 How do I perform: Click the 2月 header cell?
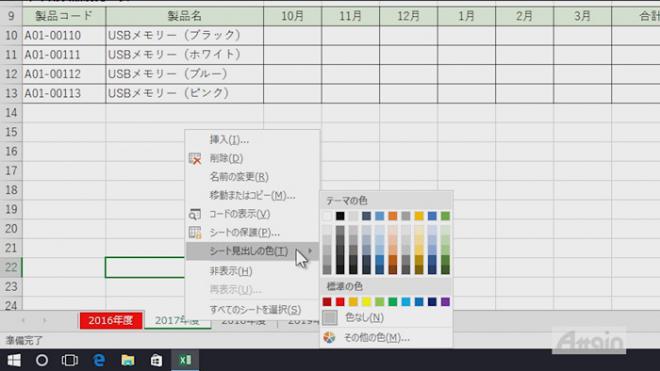click(x=525, y=16)
